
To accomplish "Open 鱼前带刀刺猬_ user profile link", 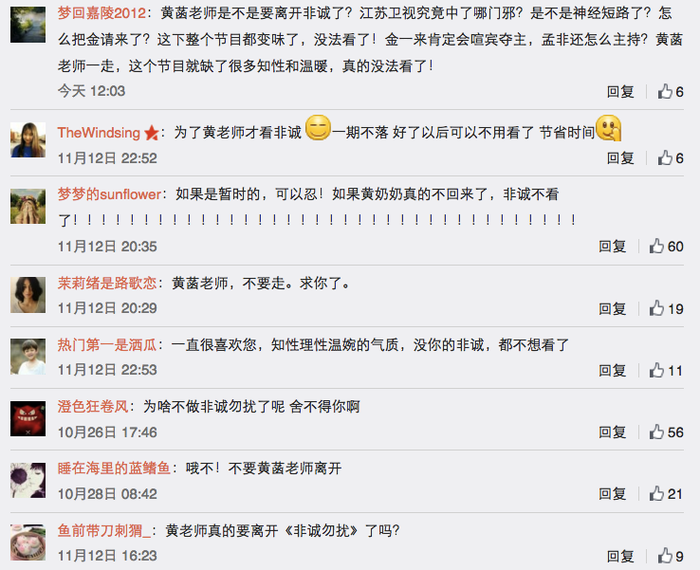I will tap(107, 530).
